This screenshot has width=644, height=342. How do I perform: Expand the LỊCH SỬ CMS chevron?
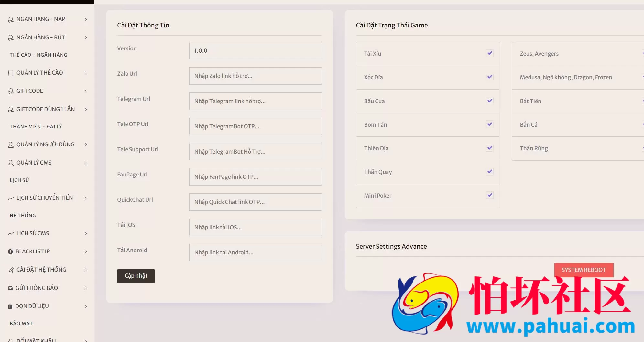86,233
